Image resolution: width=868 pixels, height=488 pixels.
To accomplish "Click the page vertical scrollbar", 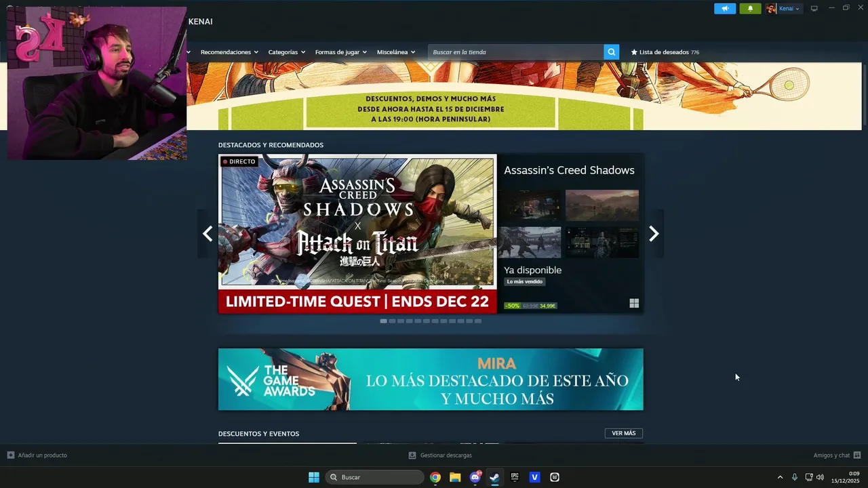I will click(x=864, y=95).
